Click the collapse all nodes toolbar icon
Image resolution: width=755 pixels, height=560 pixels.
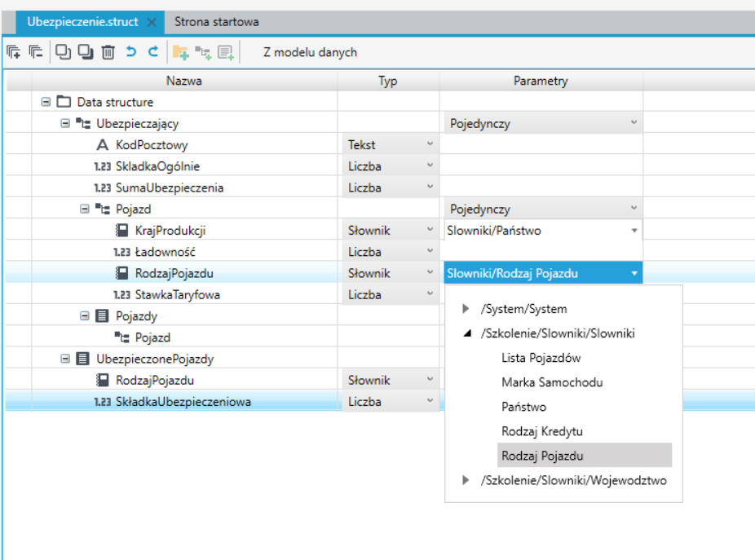tap(36, 52)
